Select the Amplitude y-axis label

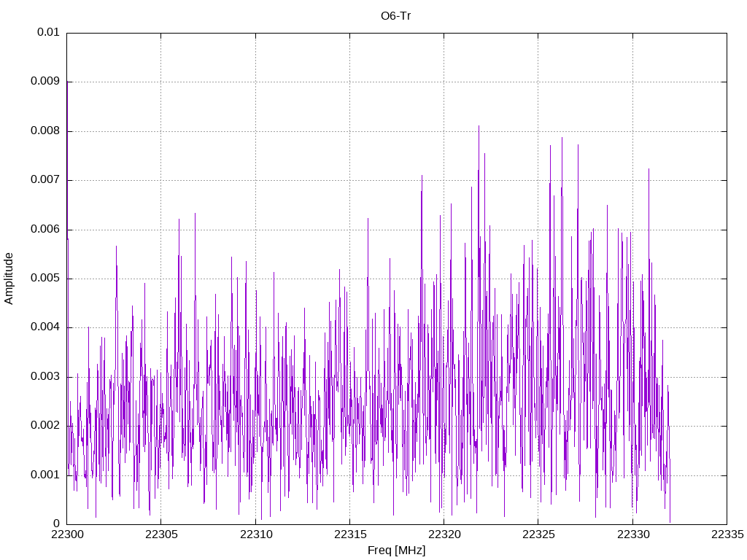coord(9,279)
